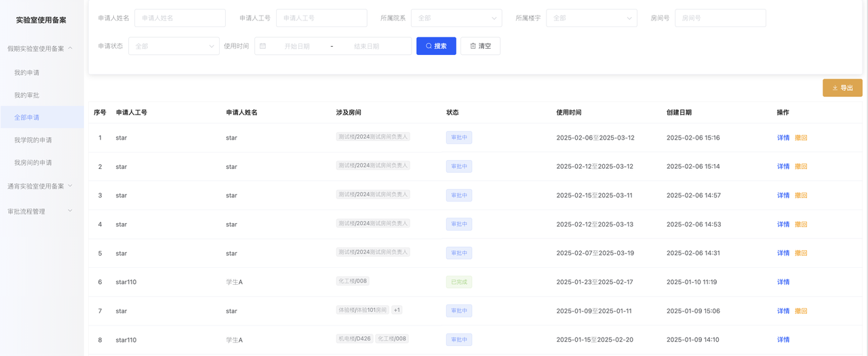This screenshot has height=356, width=868.
Task: Click 撤回 for row 3
Action: click(x=801, y=195)
